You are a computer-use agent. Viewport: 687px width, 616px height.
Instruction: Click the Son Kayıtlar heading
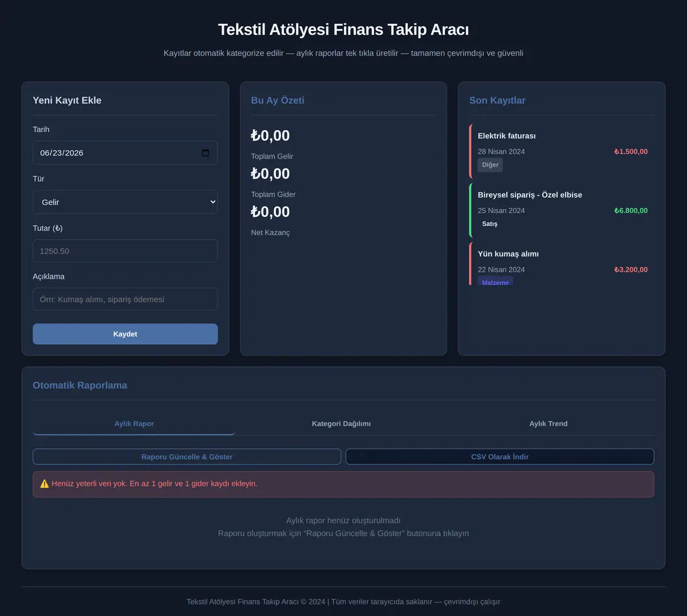click(x=498, y=100)
